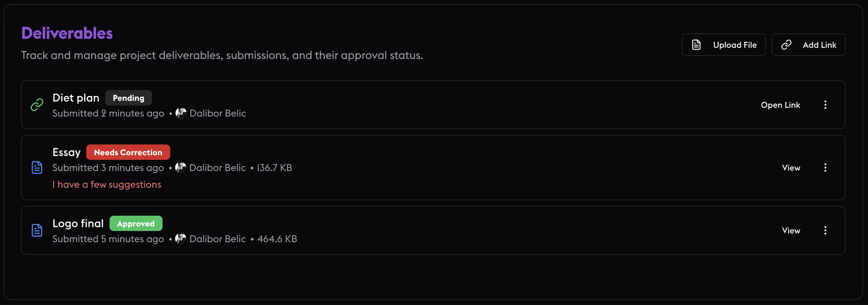Click the document icon in Upload File button

[696, 45]
